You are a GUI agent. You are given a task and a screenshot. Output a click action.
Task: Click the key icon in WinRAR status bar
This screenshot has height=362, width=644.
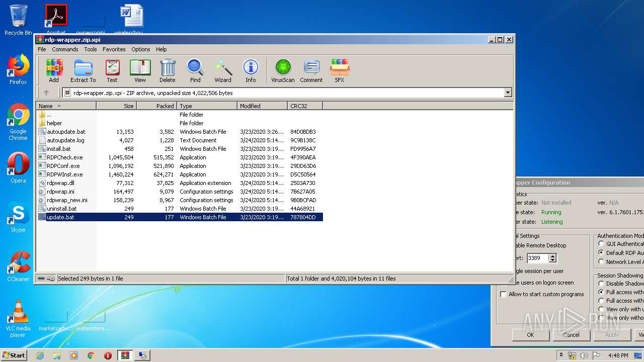click(51, 278)
